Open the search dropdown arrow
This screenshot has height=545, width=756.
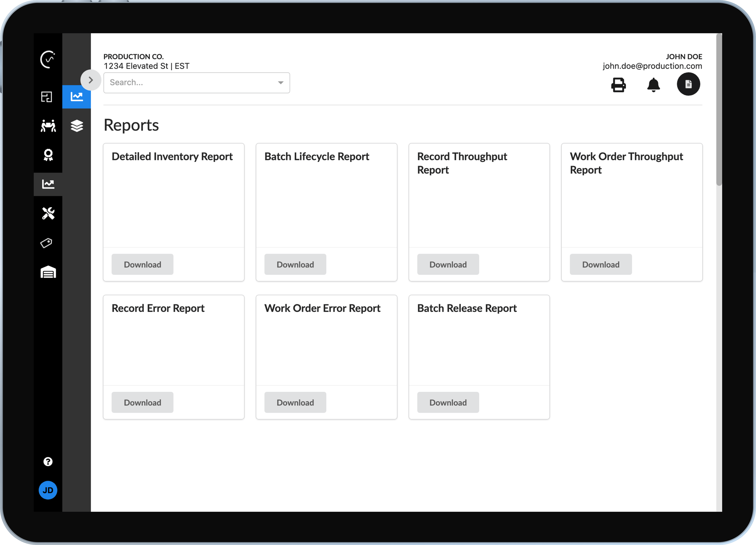(280, 83)
